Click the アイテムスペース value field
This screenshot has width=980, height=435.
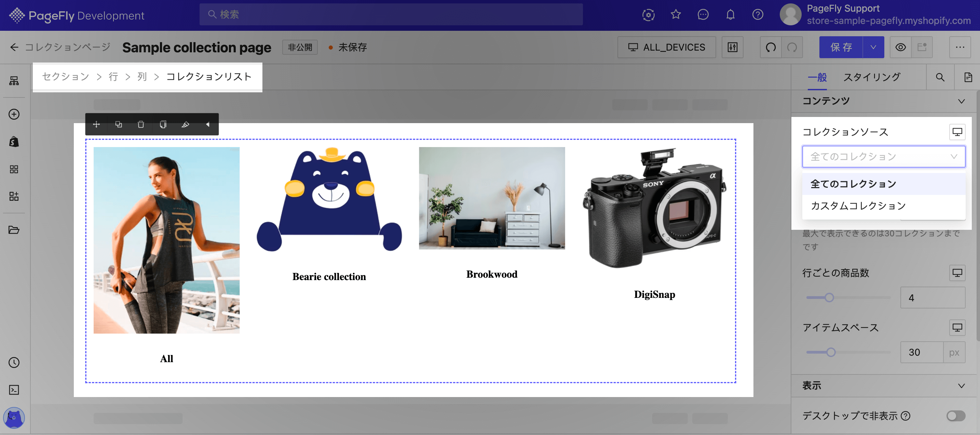coord(922,352)
